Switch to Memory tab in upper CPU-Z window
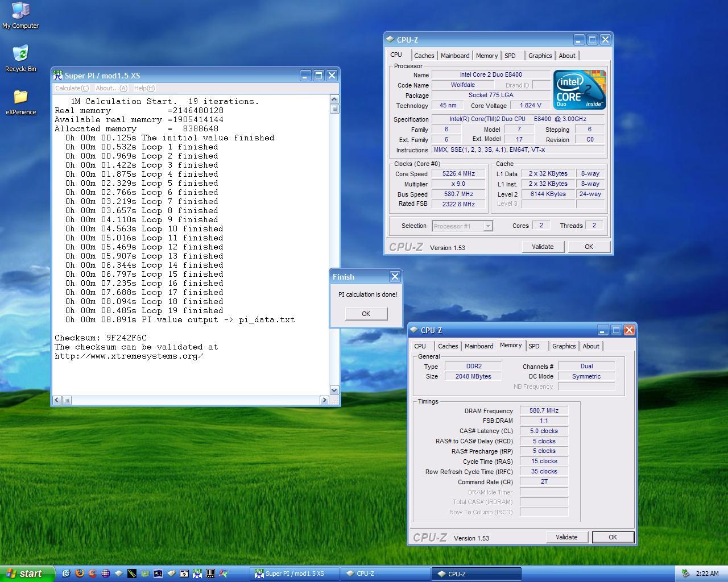 487,56
